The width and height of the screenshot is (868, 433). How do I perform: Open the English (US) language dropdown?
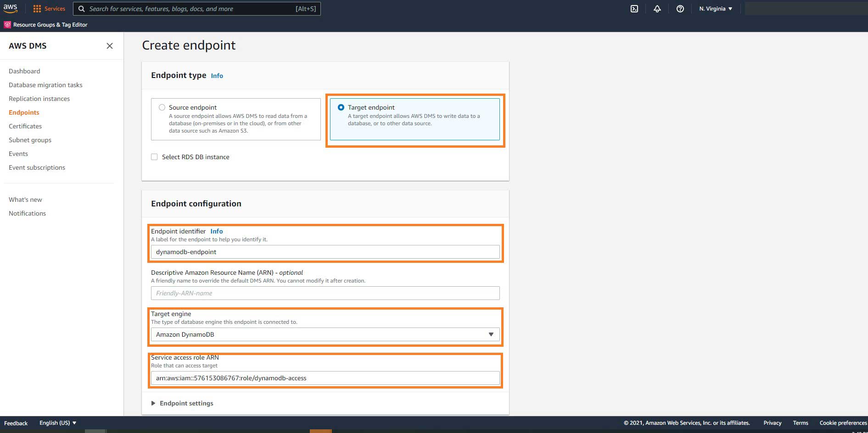tap(58, 423)
